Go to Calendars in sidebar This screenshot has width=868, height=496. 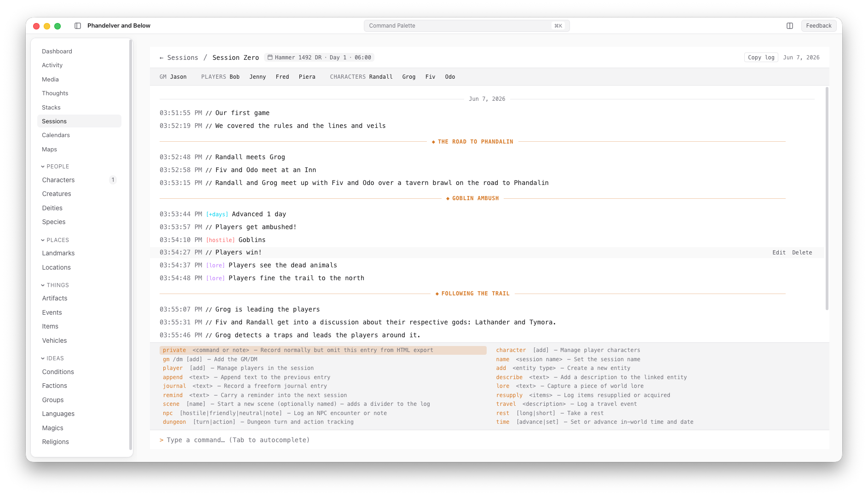[56, 135]
